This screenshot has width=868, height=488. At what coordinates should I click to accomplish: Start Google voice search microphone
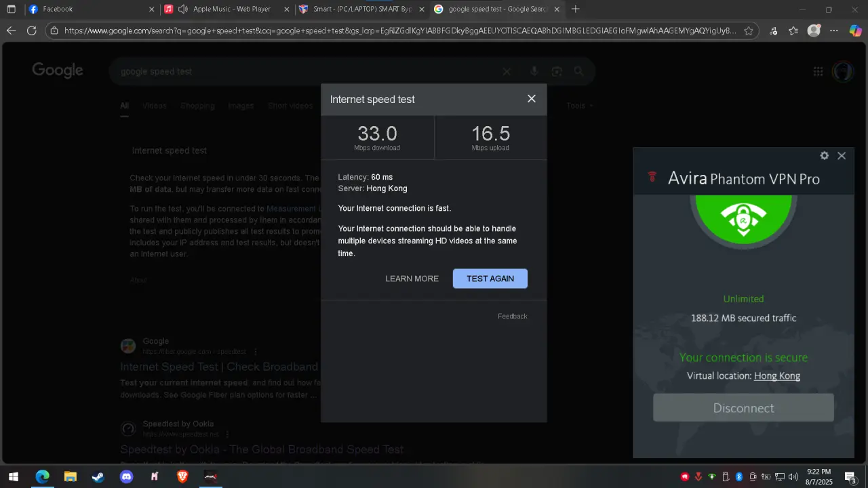[x=534, y=71]
